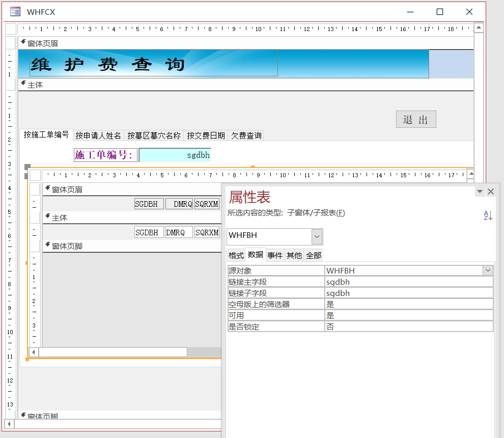The image size is (504, 438).
Task: Click the 源对象 property value WHFBH
Action: point(404,271)
